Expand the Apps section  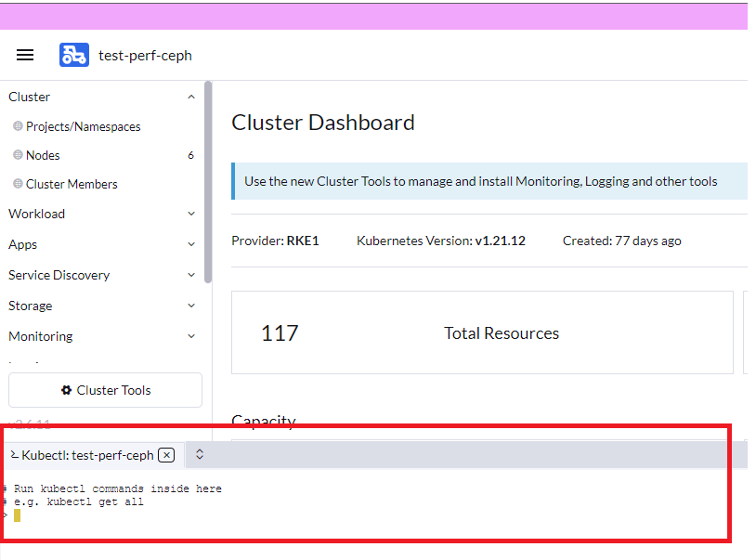coord(191,244)
